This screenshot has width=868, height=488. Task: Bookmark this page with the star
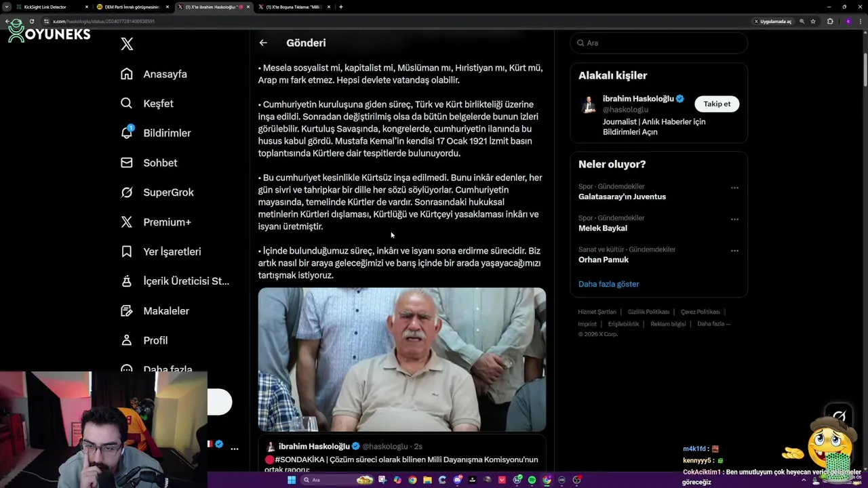(x=813, y=21)
